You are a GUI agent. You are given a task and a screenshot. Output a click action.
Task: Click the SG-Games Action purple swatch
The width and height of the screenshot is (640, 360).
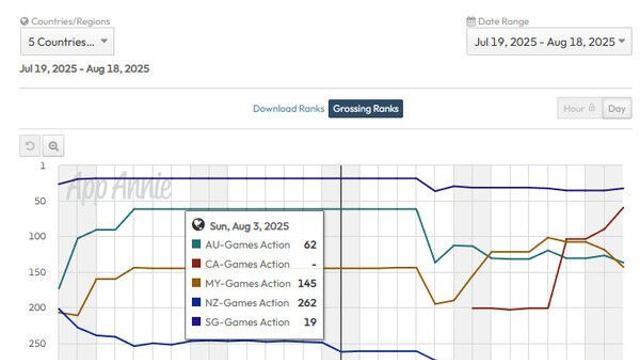tap(196, 321)
